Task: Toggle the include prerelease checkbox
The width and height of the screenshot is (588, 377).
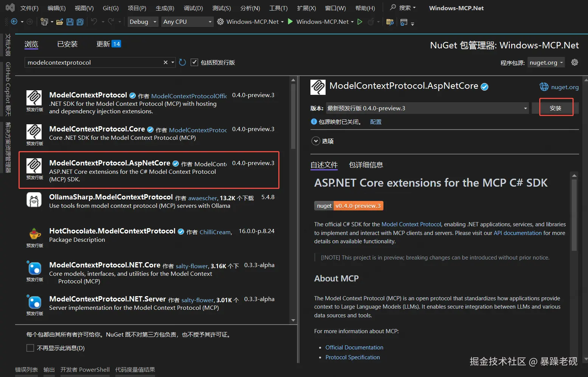Action: (194, 62)
